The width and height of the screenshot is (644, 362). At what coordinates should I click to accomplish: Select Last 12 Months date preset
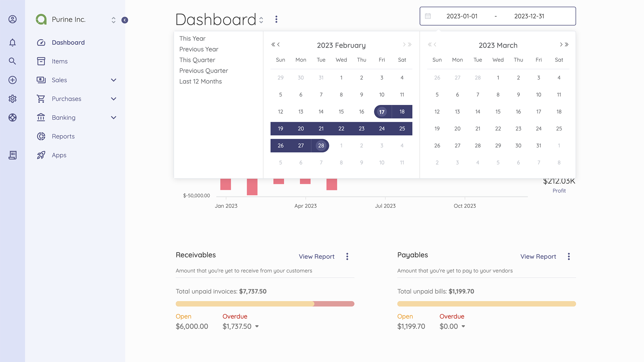coord(201,81)
